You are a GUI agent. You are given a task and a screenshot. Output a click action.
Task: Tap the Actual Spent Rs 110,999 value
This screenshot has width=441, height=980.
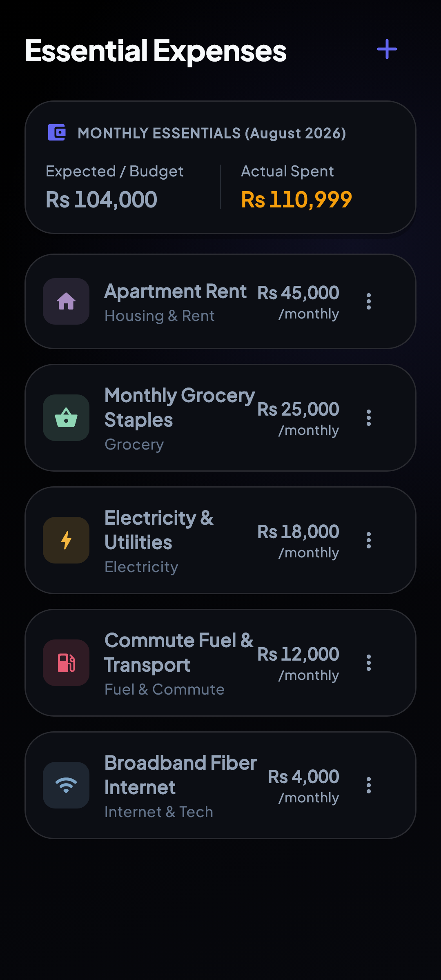click(x=296, y=200)
